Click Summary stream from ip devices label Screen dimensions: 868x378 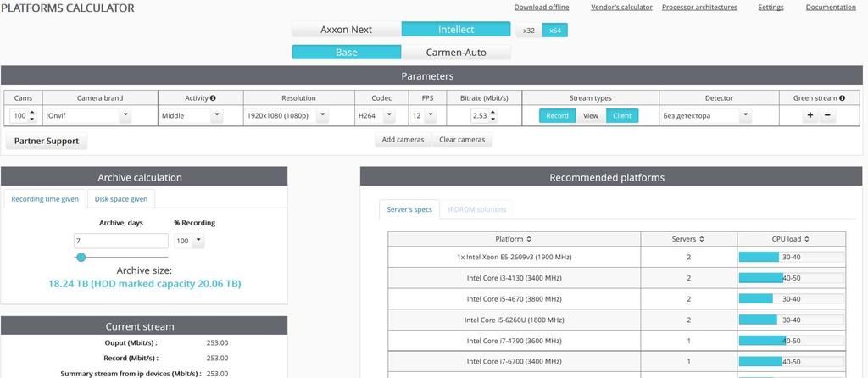coord(131,374)
